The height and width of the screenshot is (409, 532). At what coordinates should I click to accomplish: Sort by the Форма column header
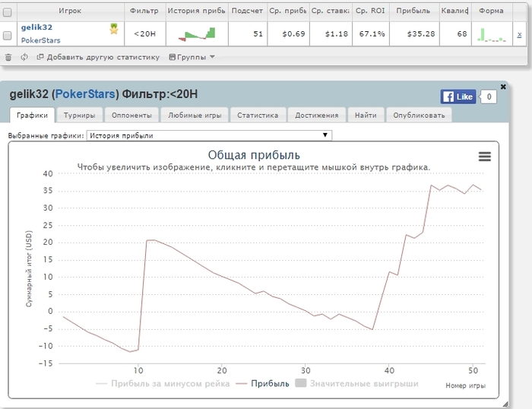(x=491, y=11)
